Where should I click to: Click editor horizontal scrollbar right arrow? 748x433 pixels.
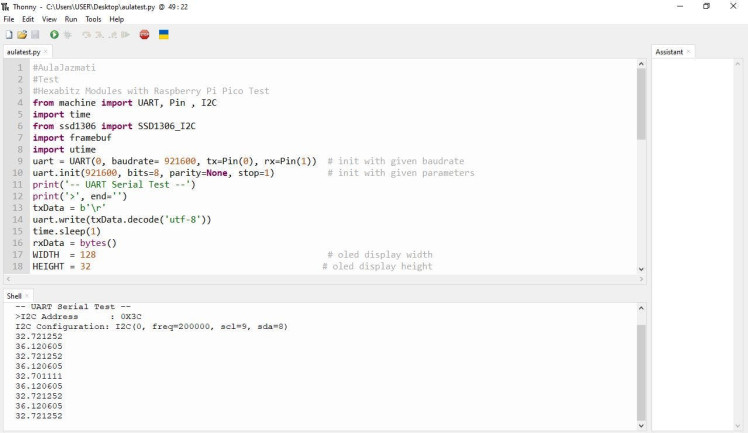641,279
